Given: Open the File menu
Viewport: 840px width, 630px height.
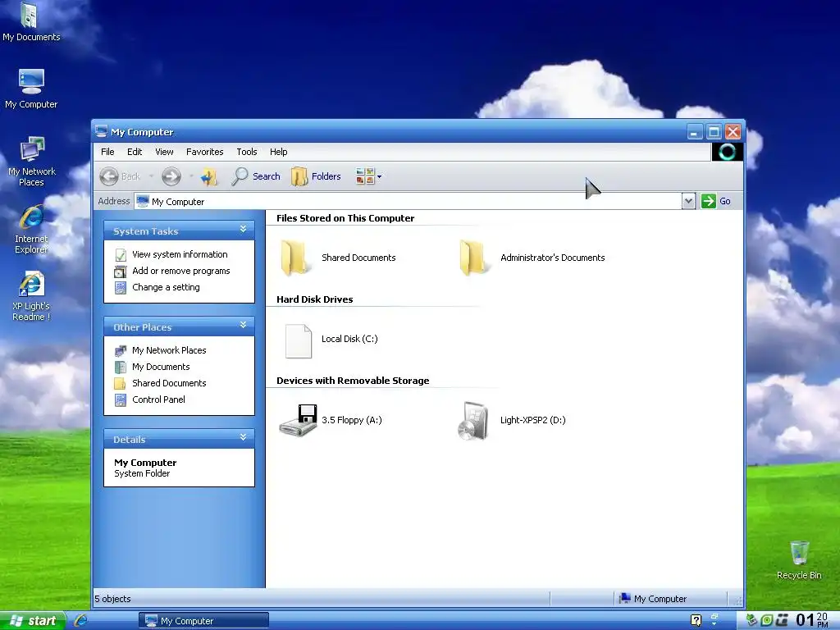Looking at the screenshot, I should tap(107, 152).
